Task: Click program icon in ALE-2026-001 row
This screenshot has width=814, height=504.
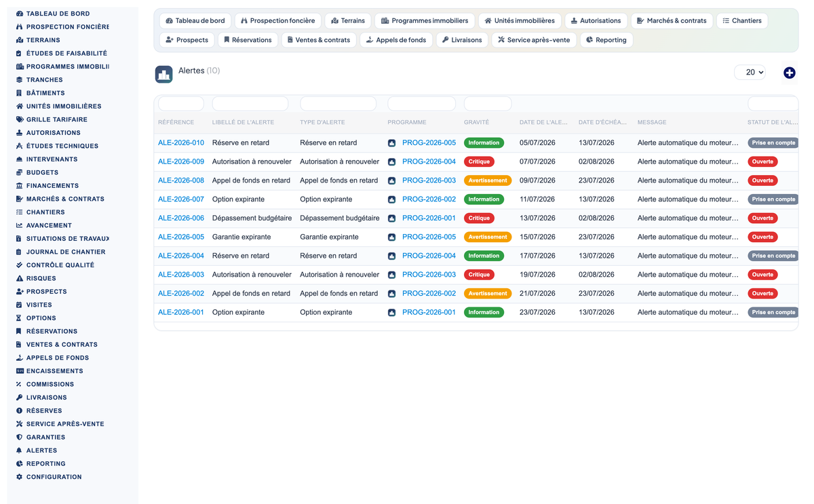Action: click(x=391, y=313)
